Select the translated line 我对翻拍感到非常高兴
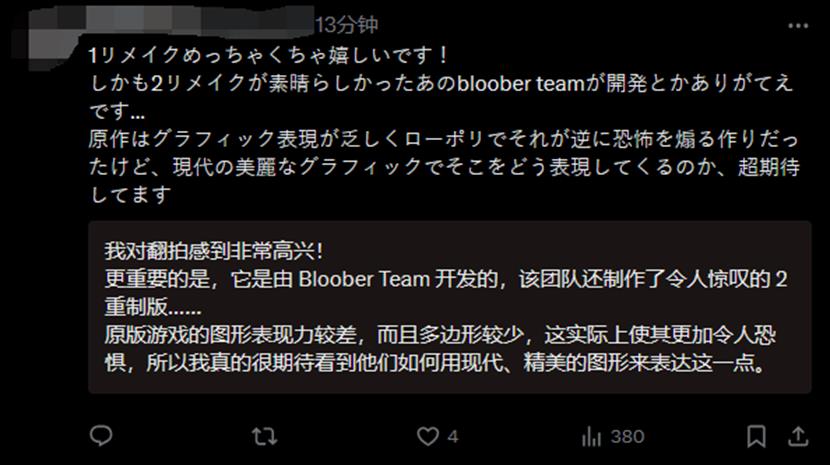Viewport: 830px width, 465px height. click(x=213, y=251)
